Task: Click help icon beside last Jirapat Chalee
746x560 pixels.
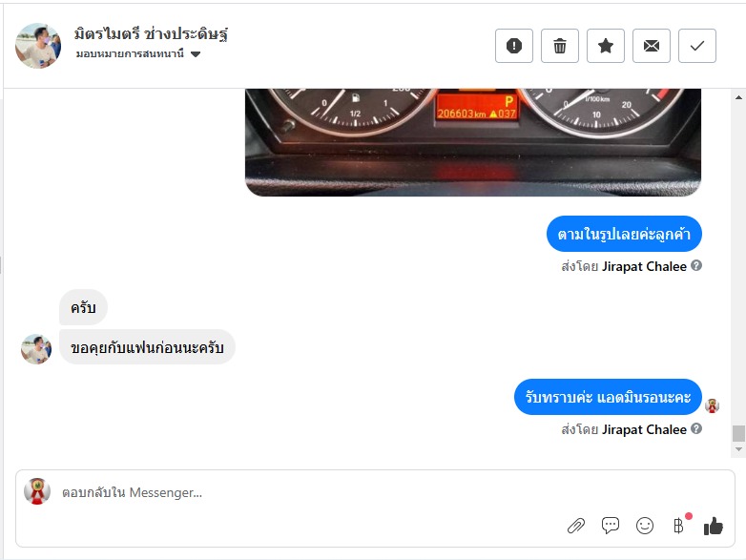Action: tap(696, 428)
